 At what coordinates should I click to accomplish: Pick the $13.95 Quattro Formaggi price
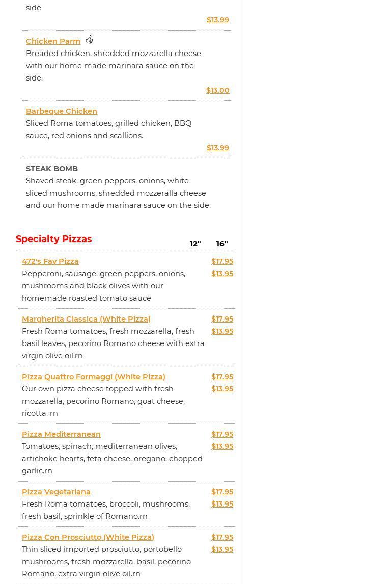tap(222, 389)
